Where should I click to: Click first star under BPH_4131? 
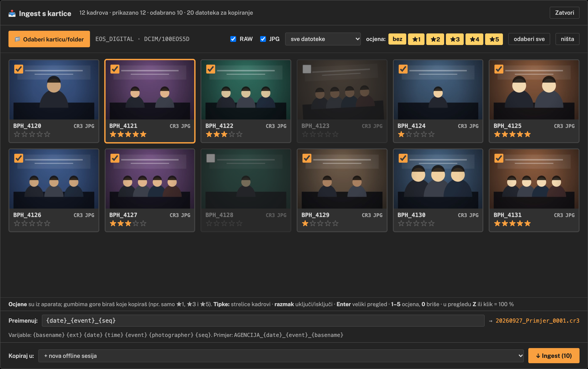pos(497,223)
